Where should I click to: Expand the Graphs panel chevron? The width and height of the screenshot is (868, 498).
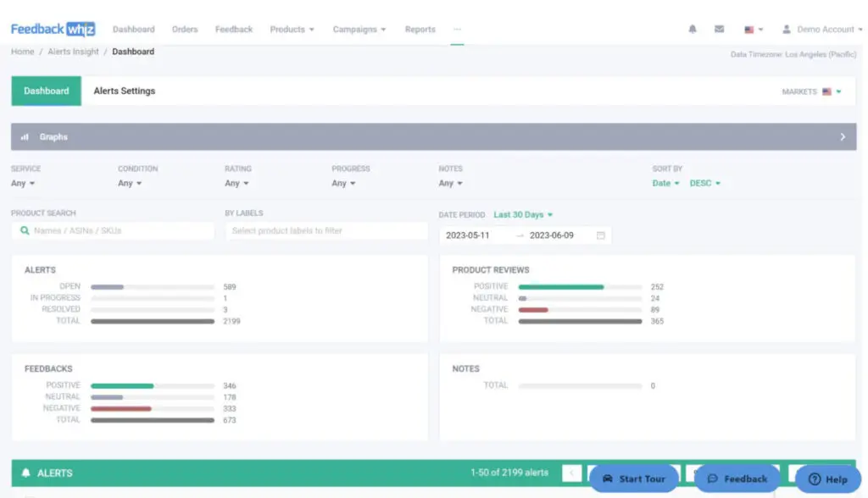pos(842,137)
